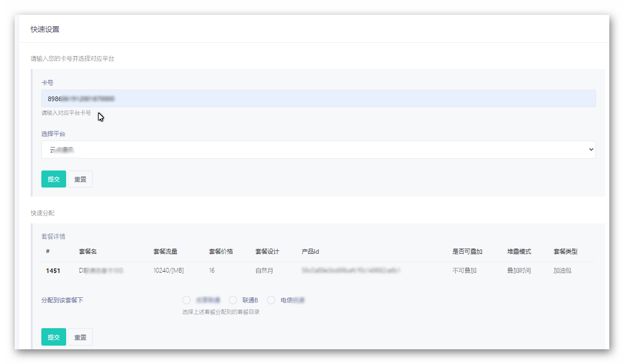Image resolution: width=624 pixels, height=364 pixels.
Task: Select the radio option starting with 电信
Action: (271, 300)
